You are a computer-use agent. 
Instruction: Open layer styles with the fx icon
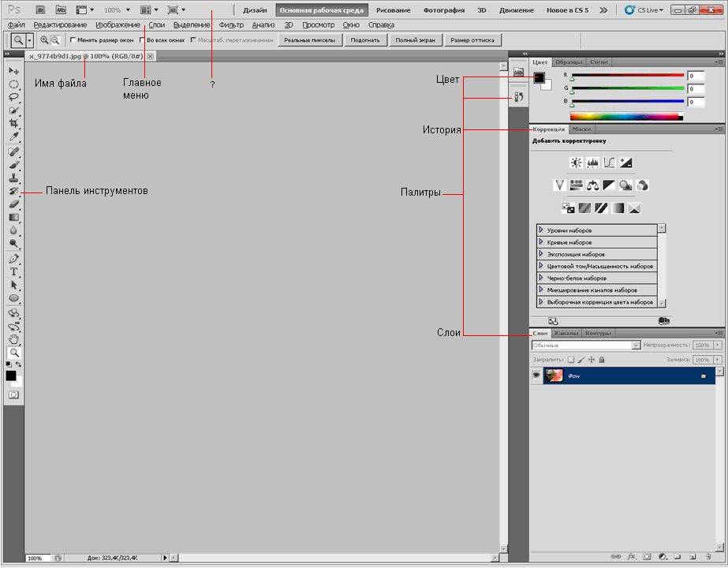632,556
